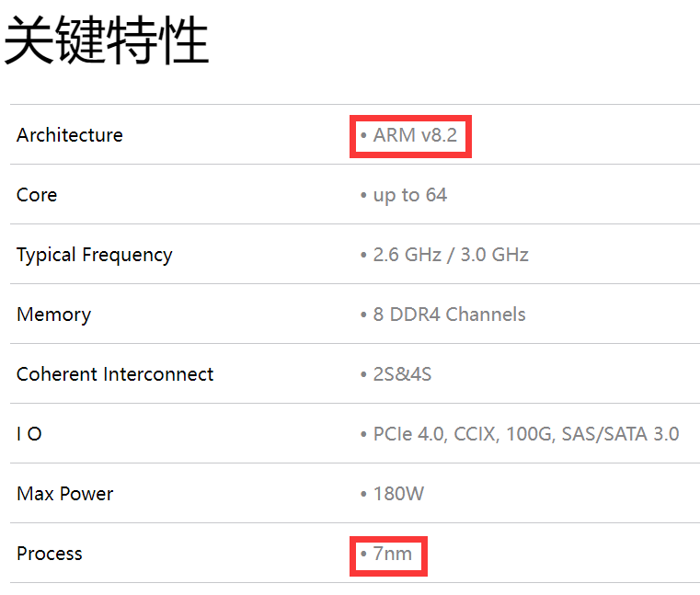
Task: Select the Architecture row label
Action: (69, 135)
